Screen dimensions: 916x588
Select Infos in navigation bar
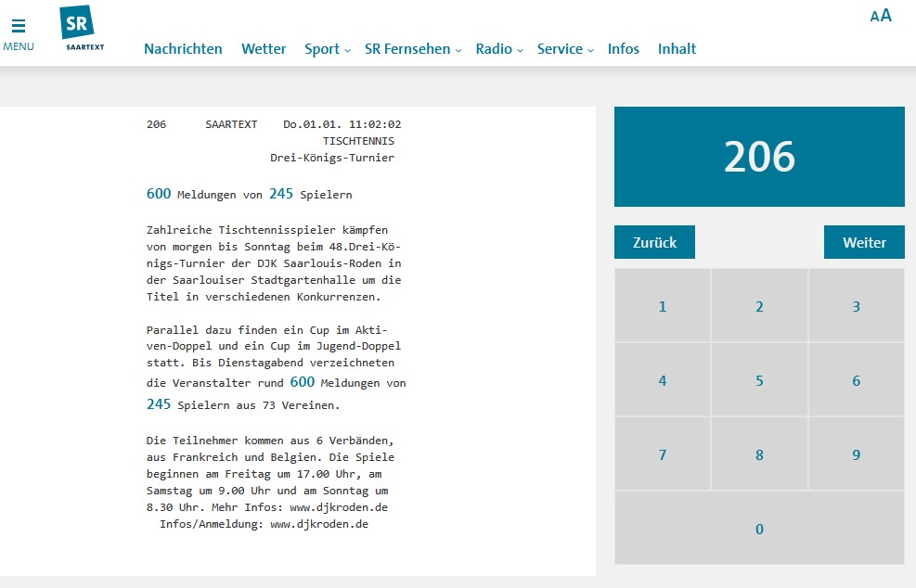623,49
